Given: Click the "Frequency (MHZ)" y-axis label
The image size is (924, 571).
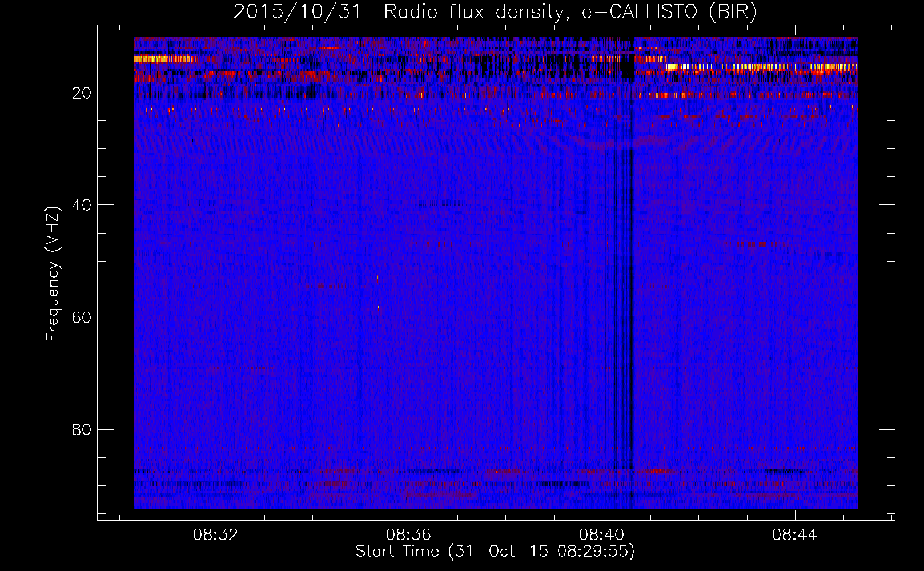Looking at the screenshot, I should pos(53,274).
